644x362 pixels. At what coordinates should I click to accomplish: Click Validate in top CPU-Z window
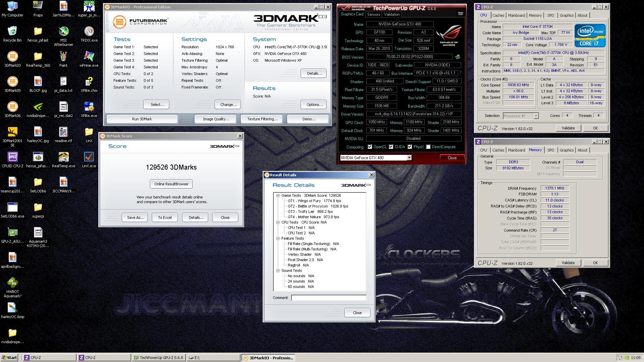point(568,128)
